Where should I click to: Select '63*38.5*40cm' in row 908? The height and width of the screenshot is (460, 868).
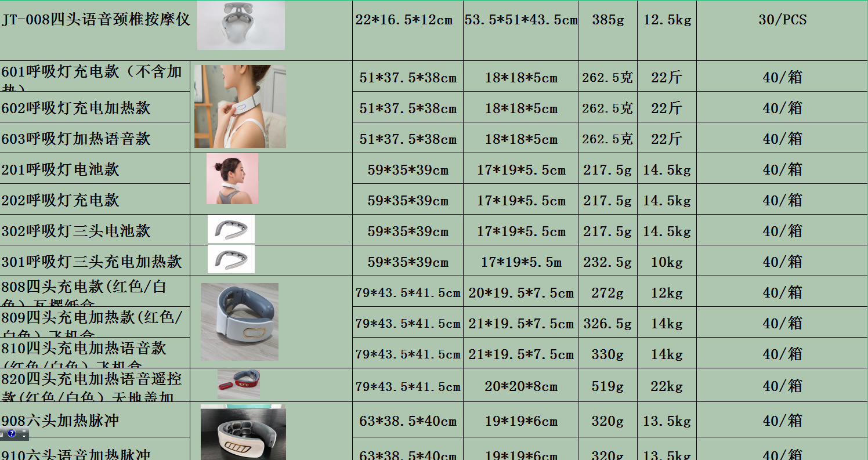[x=408, y=419]
